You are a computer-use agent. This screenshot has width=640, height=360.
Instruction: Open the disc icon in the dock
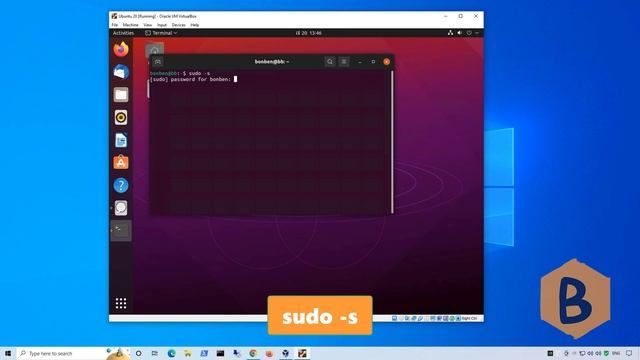tap(121, 208)
